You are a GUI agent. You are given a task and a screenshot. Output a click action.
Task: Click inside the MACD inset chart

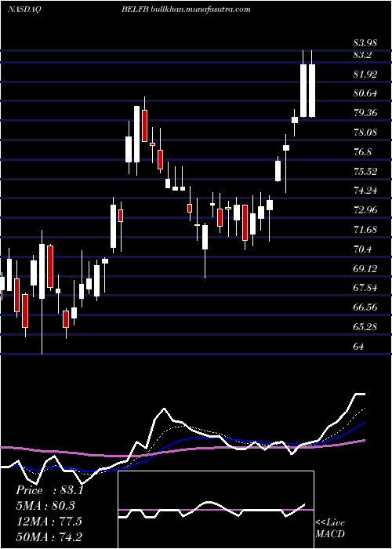[216, 510]
